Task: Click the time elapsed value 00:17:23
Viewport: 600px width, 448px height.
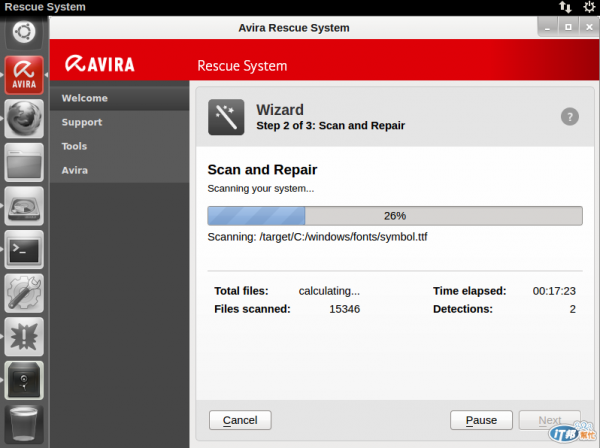Action: (554, 291)
